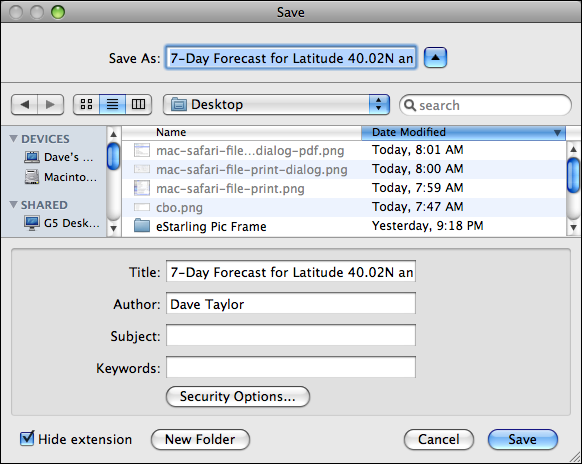The height and width of the screenshot is (464, 582).
Task: Switch to column view
Action: 138,104
